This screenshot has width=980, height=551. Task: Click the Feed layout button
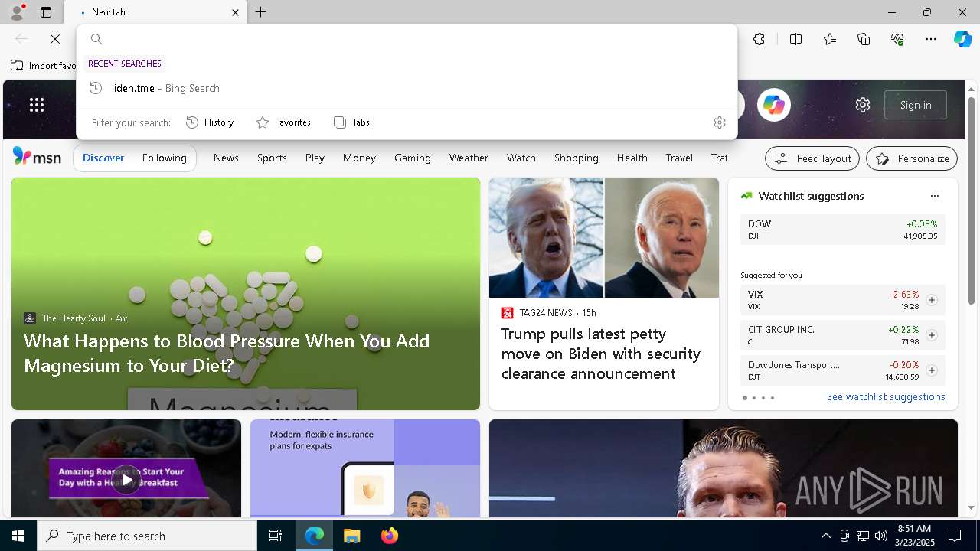[812, 158]
